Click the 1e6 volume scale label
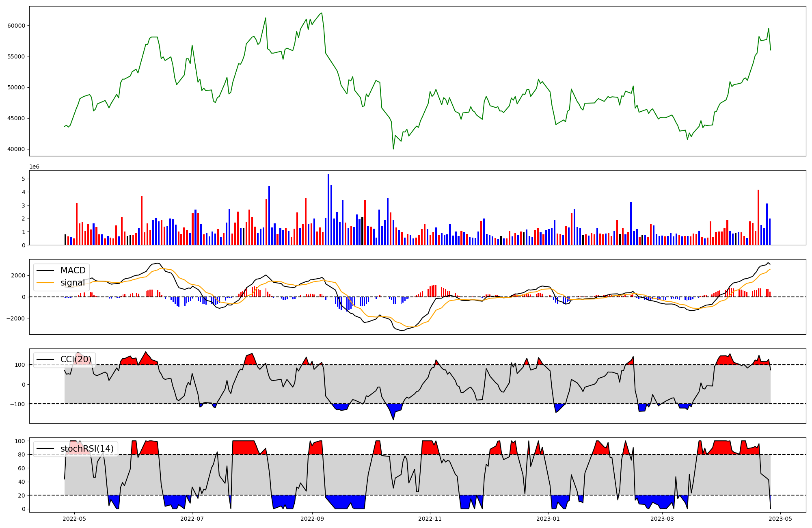Image resolution: width=812 pixels, height=528 pixels. coord(34,167)
